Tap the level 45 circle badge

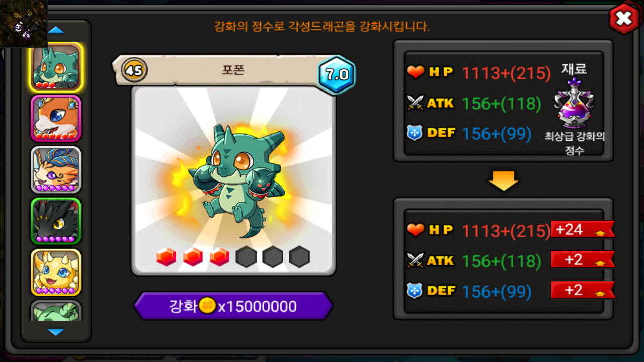click(x=134, y=70)
